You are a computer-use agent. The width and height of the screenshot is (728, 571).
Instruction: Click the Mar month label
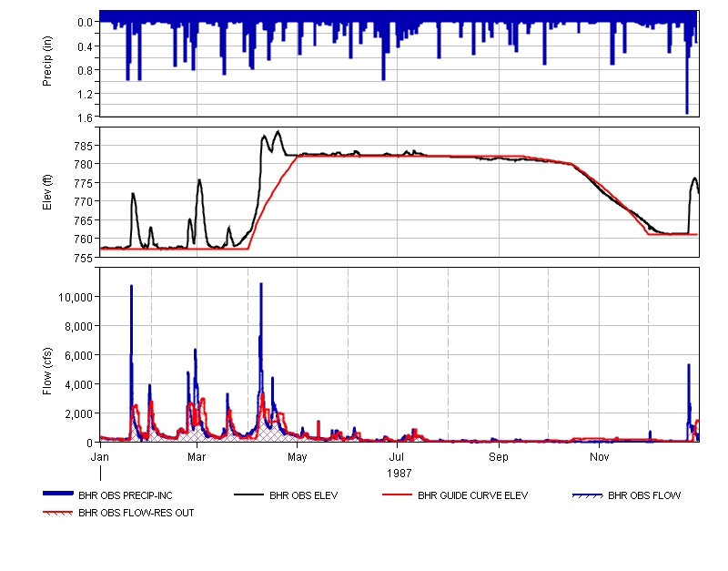click(197, 457)
